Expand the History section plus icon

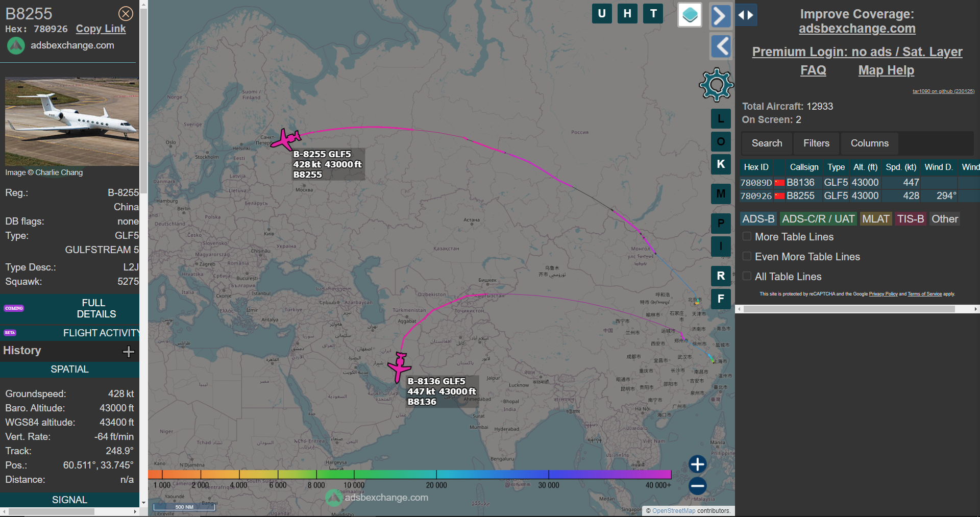pos(129,351)
